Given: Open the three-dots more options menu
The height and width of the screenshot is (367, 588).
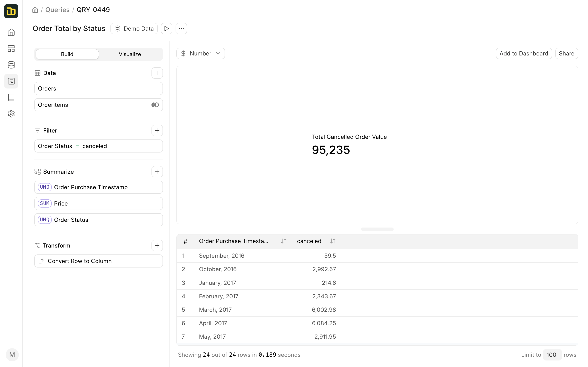Looking at the screenshot, I should point(181,29).
